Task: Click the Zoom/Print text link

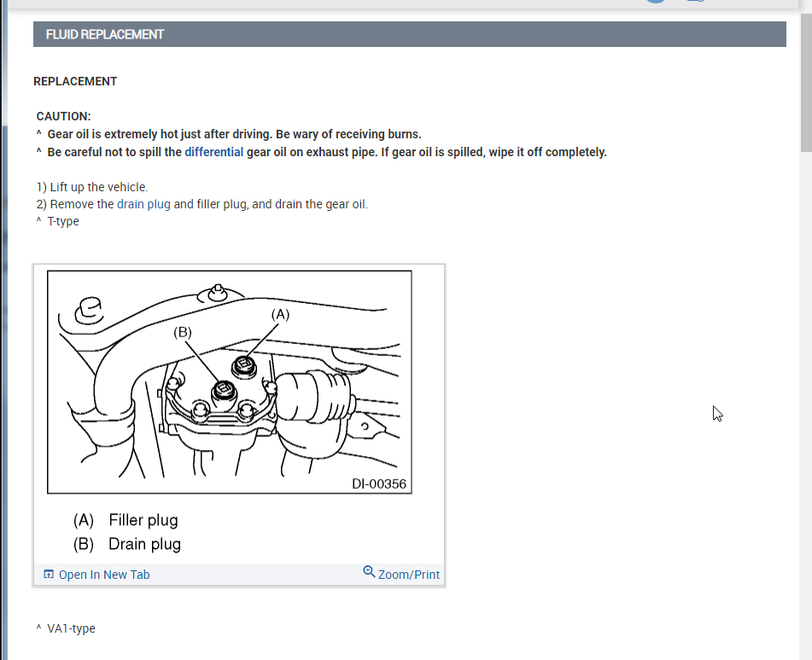Action: tap(409, 575)
